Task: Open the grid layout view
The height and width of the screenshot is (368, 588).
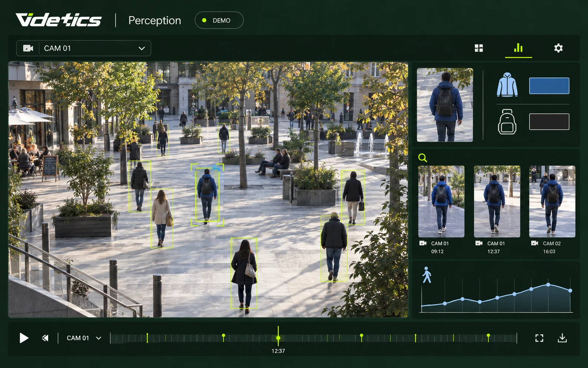Action: click(x=479, y=48)
